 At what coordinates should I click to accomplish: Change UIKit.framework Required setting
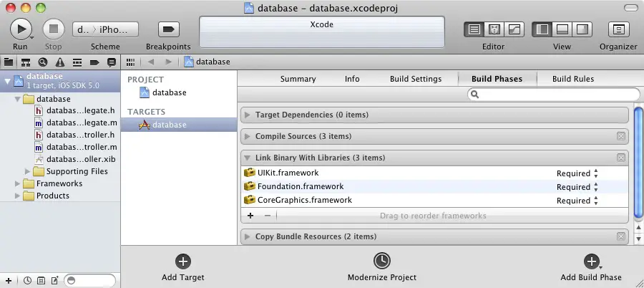click(x=577, y=173)
